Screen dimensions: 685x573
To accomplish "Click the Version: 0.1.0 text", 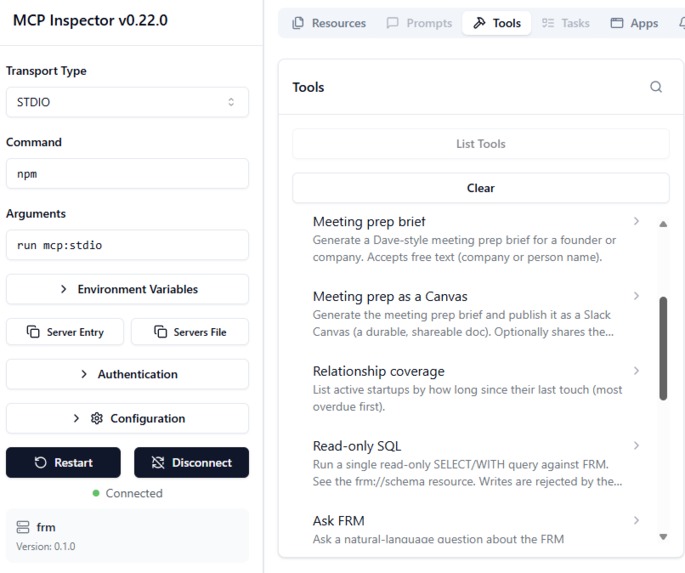I will pos(46,546).
